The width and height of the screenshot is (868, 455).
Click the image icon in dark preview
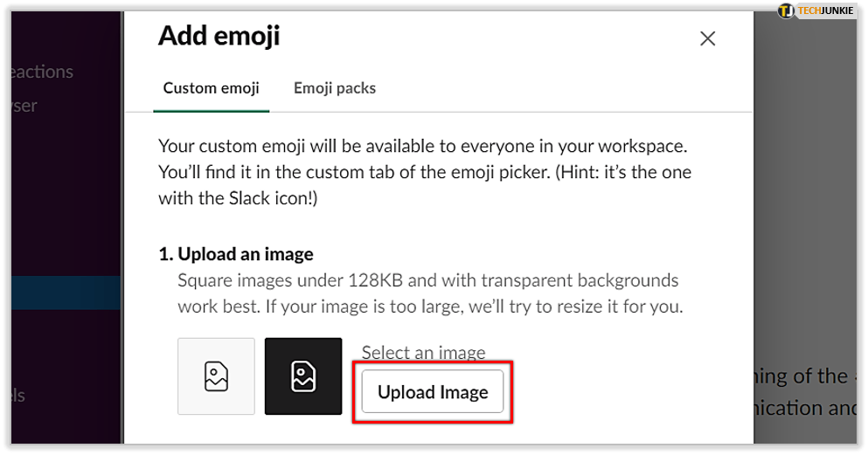302,376
